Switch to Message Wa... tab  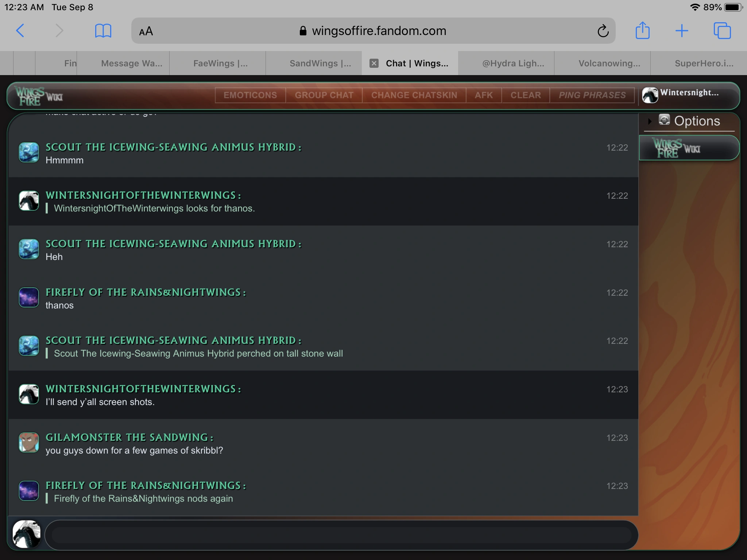(x=131, y=63)
